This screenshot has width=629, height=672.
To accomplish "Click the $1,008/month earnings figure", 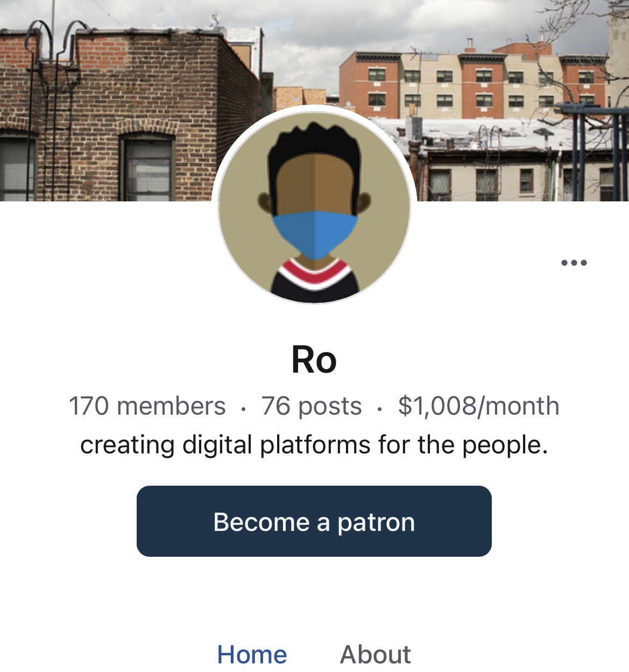I will tap(478, 406).
